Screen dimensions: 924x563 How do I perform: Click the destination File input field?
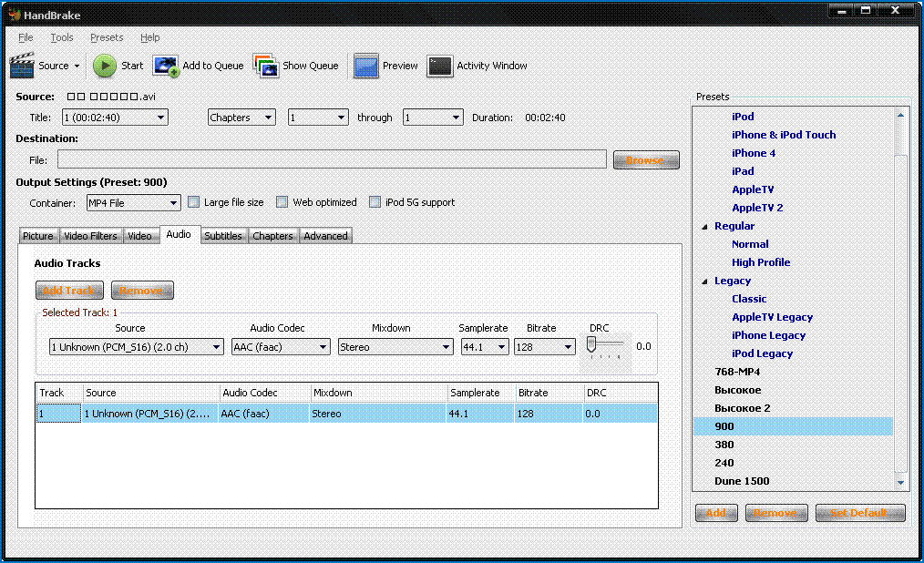[332, 159]
